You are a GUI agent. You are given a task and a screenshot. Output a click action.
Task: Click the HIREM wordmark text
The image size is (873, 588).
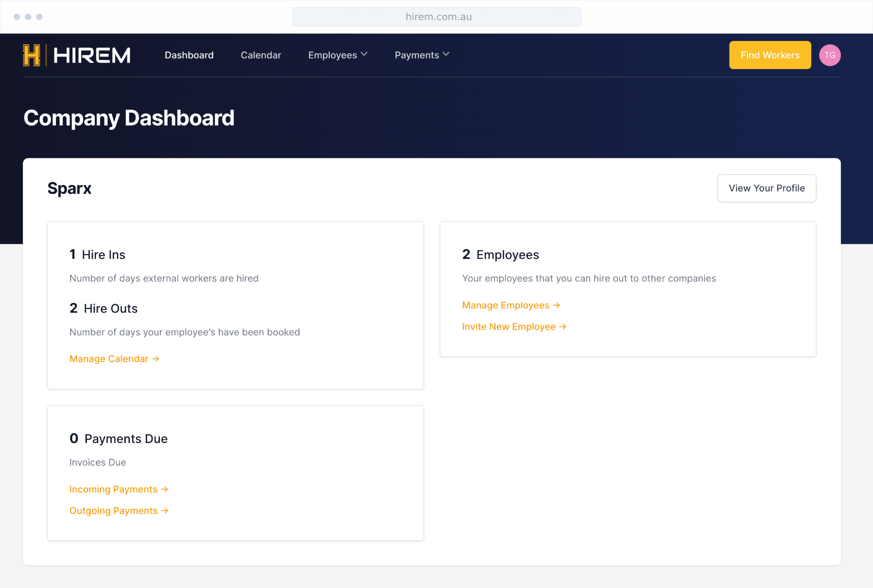click(x=92, y=55)
